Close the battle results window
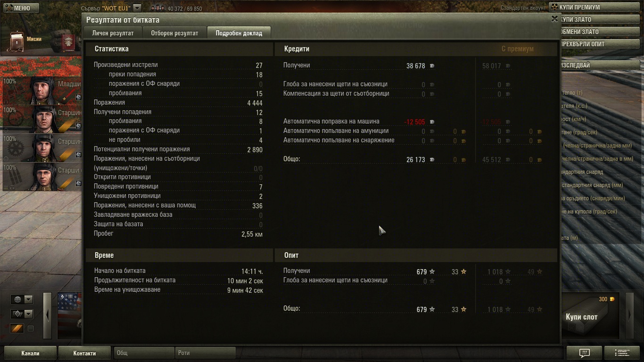This screenshot has height=362, width=644. click(554, 19)
